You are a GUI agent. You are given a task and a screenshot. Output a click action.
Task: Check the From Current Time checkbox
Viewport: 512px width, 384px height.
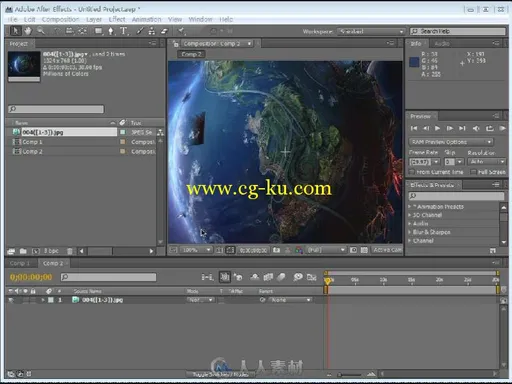412,172
